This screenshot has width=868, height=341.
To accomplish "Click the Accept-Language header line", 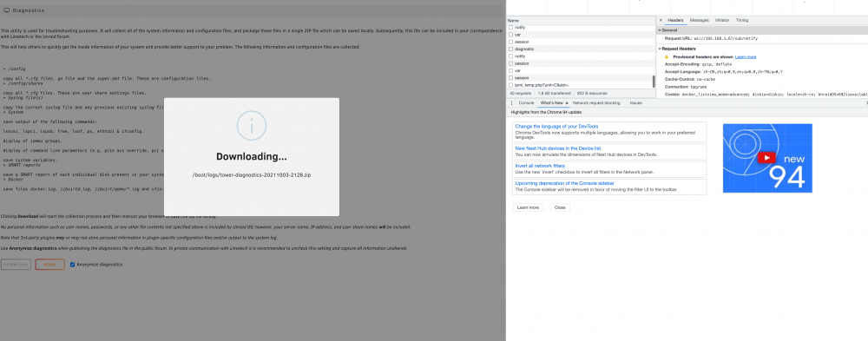I will (724, 72).
